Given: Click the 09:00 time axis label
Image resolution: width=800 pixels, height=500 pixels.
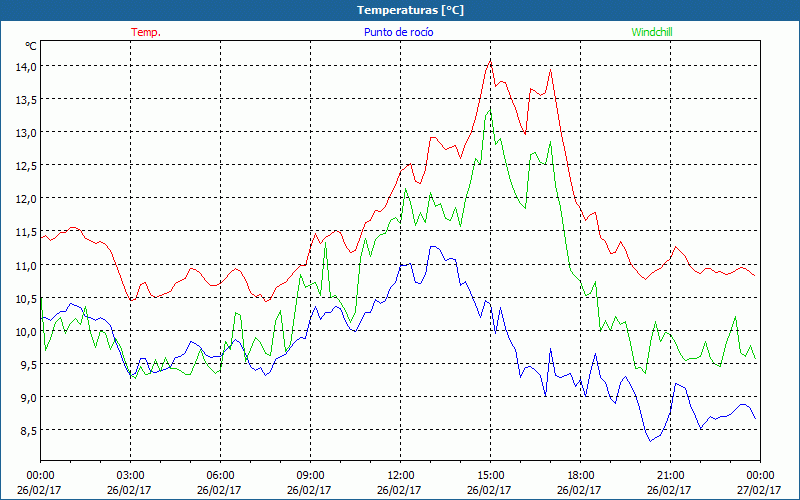Looking at the screenshot, I should (x=310, y=476).
